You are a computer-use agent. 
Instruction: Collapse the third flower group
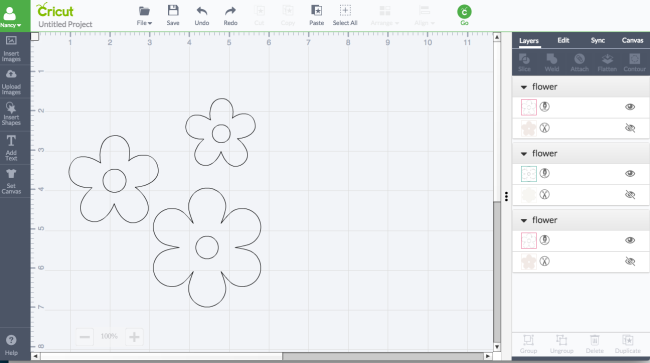click(524, 220)
